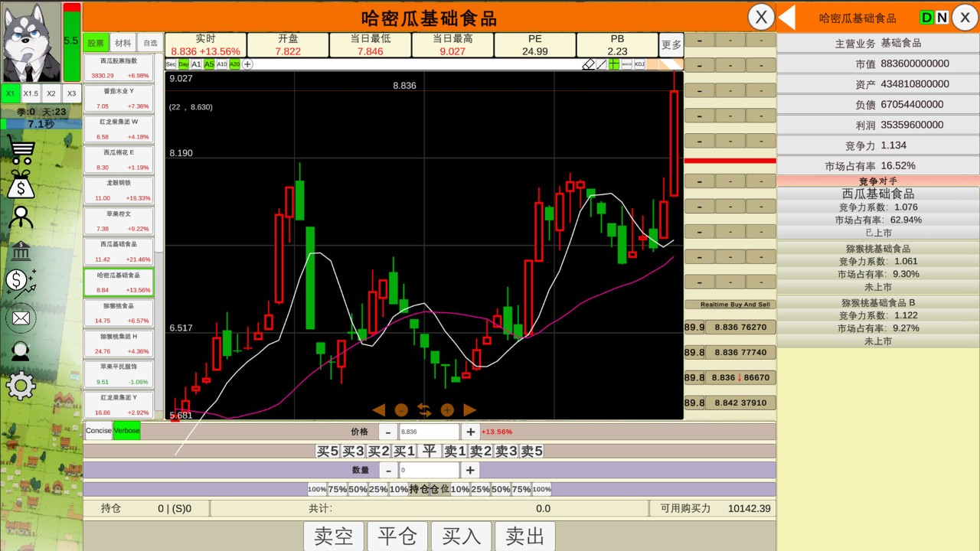Click the money bag icon

[21, 184]
